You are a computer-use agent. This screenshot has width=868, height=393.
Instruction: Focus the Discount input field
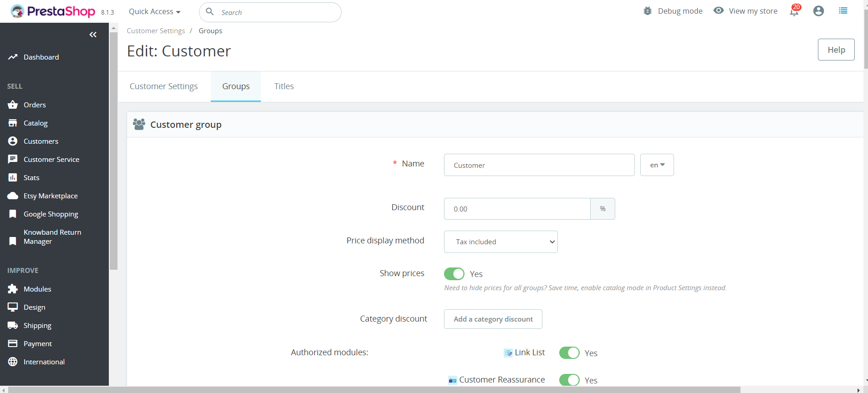click(x=517, y=209)
